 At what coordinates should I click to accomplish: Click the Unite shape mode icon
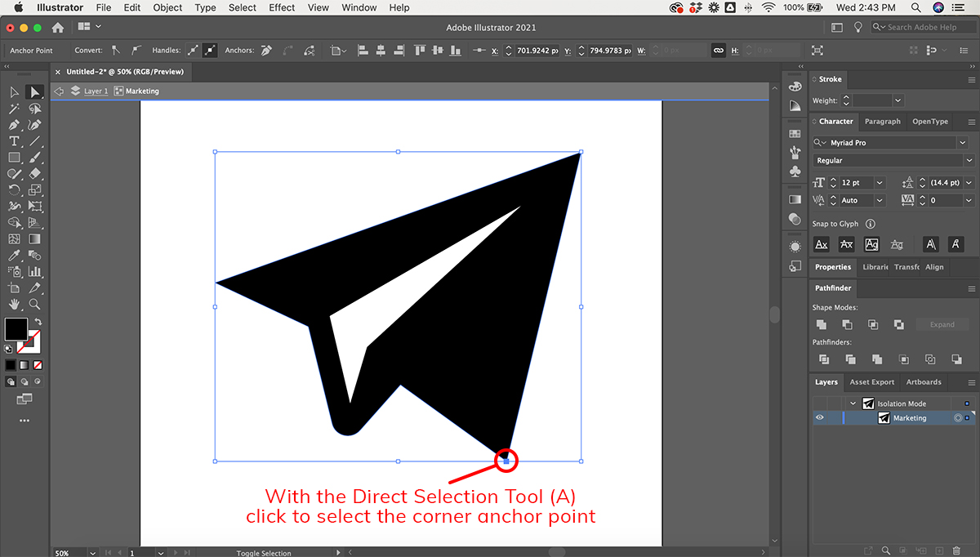823,324
